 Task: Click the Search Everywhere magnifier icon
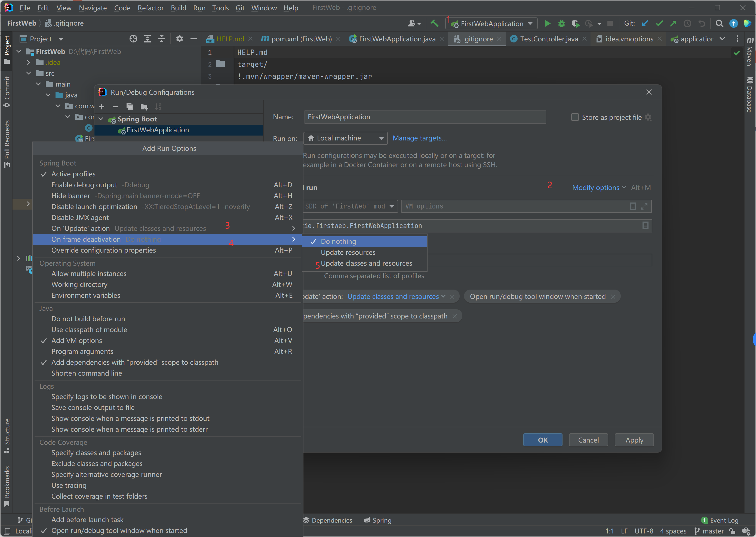click(719, 23)
